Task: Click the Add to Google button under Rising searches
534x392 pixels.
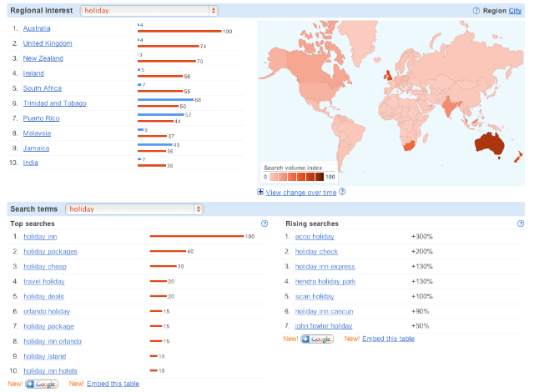Action: (x=317, y=339)
